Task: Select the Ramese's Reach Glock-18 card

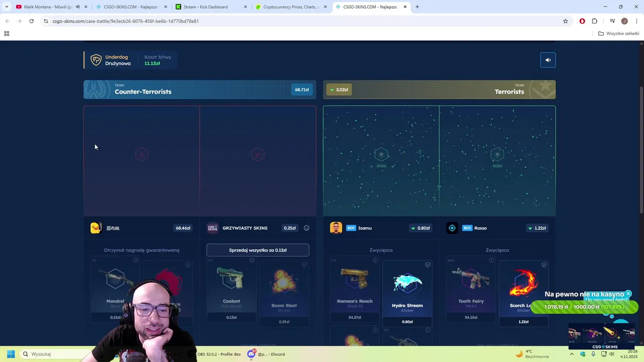Action: (x=355, y=290)
